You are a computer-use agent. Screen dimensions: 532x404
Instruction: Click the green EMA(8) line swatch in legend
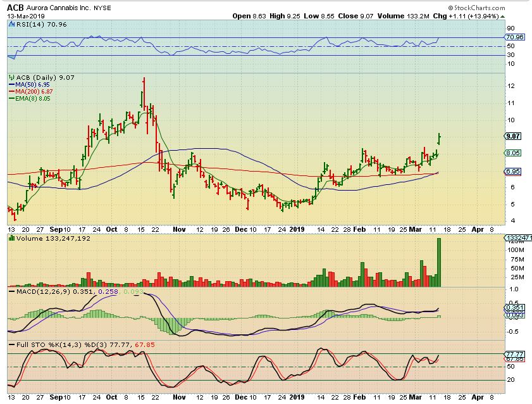tap(11, 99)
